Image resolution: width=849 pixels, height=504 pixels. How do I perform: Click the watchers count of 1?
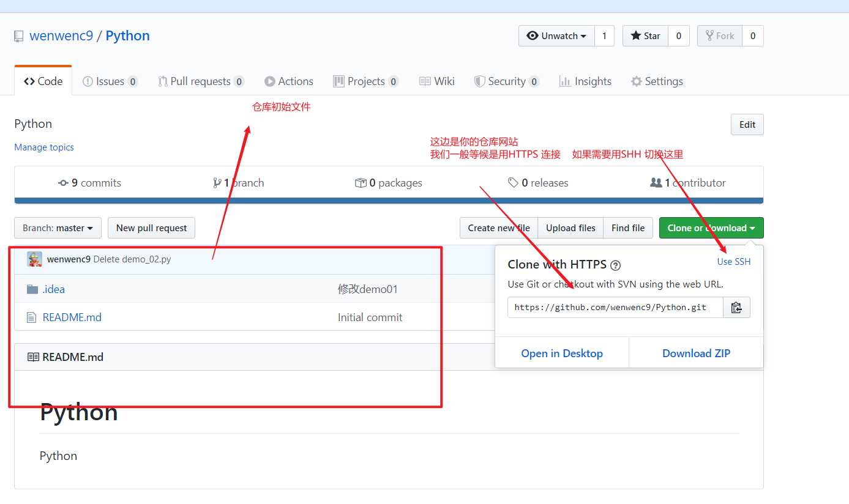tap(604, 36)
